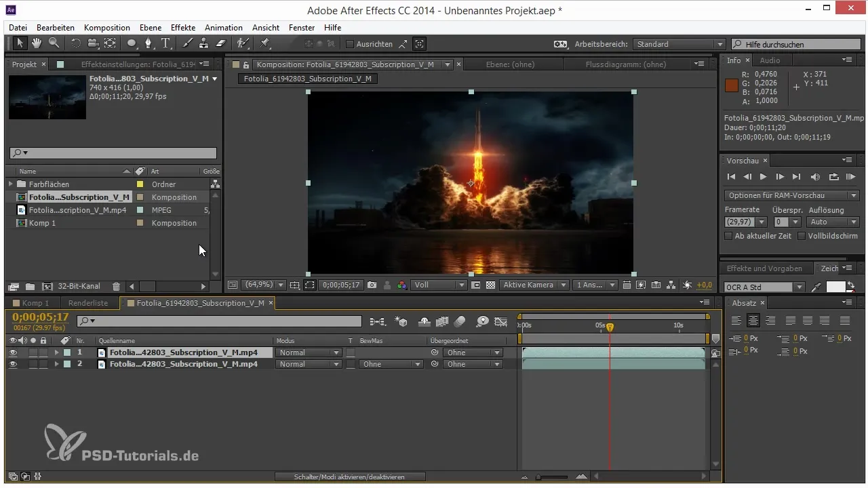The image size is (868, 488).
Task: Open the magnification 64,9% dropdown
Action: point(263,285)
